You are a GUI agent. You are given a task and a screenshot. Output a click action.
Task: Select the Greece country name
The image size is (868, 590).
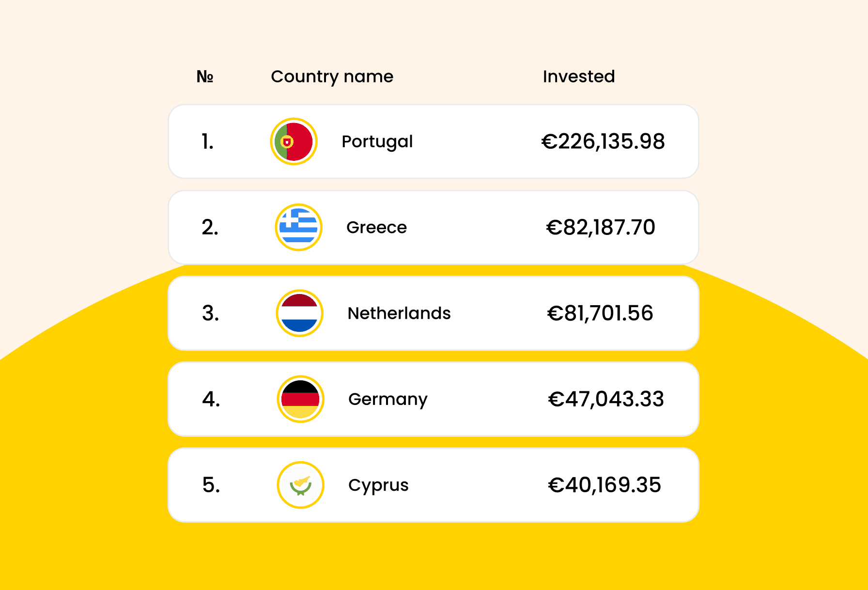376,227
